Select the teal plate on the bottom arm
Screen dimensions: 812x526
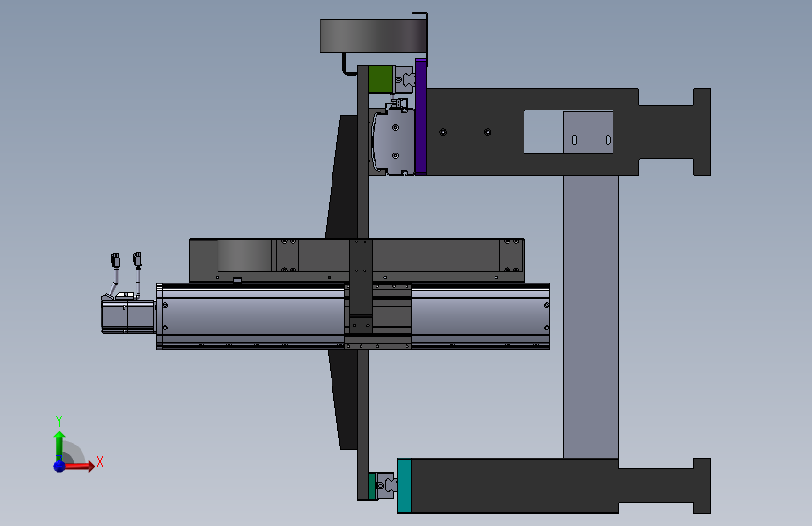coord(405,486)
